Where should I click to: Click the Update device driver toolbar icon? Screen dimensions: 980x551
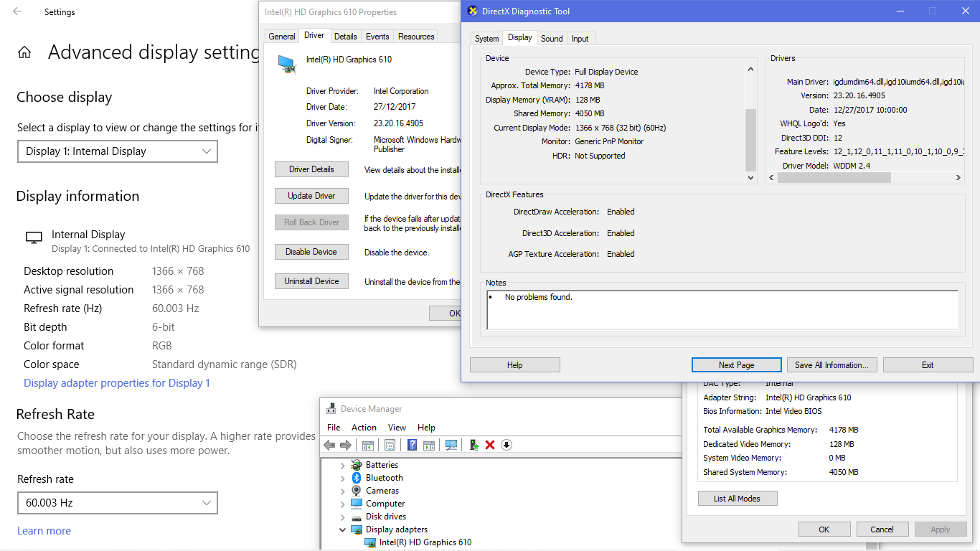tap(473, 445)
